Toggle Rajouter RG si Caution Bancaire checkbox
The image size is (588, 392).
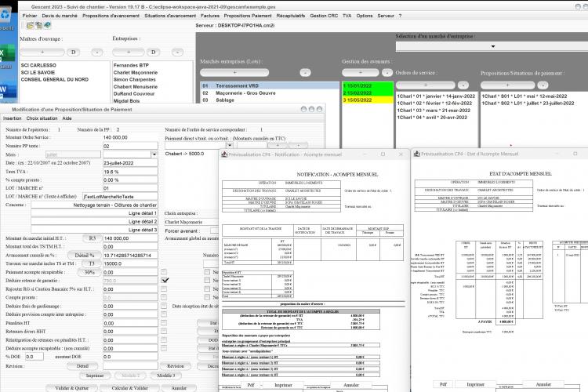coord(165,289)
